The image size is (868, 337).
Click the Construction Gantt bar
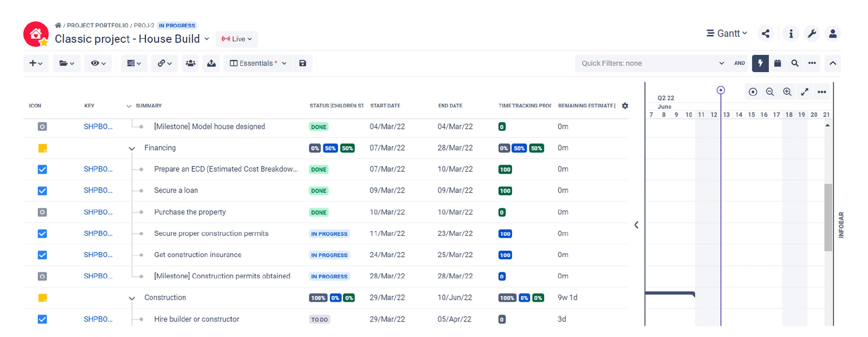point(670,294)
